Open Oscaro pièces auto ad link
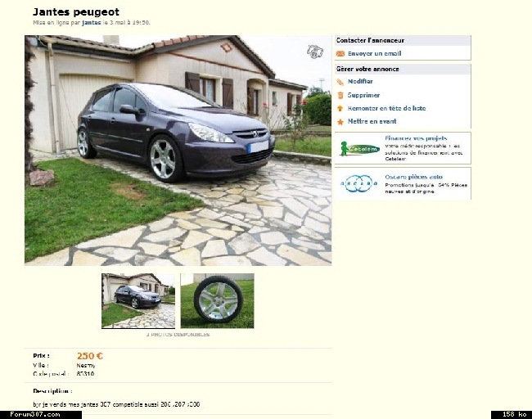Screen dimensions: 532x419 coord(413,177)
